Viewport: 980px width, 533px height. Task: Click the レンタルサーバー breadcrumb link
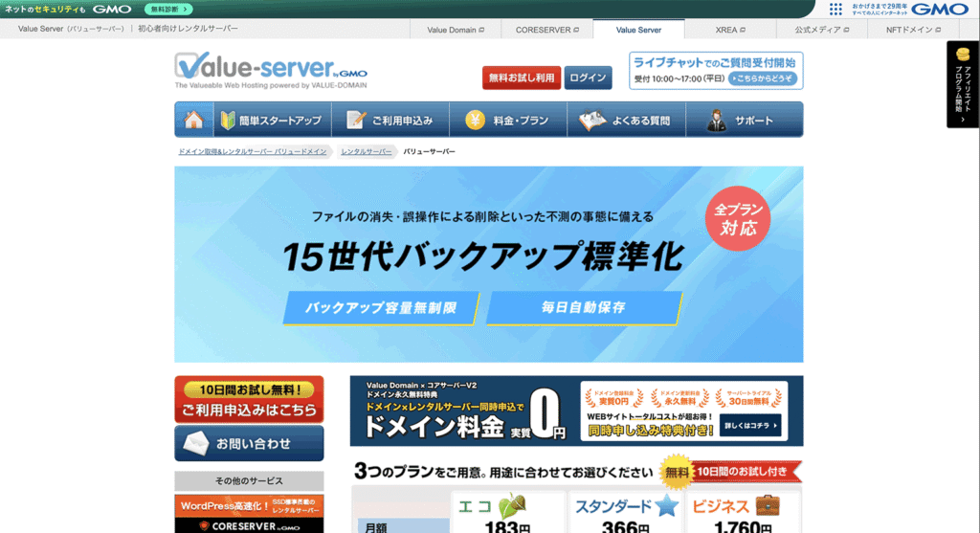click(367, 152)
